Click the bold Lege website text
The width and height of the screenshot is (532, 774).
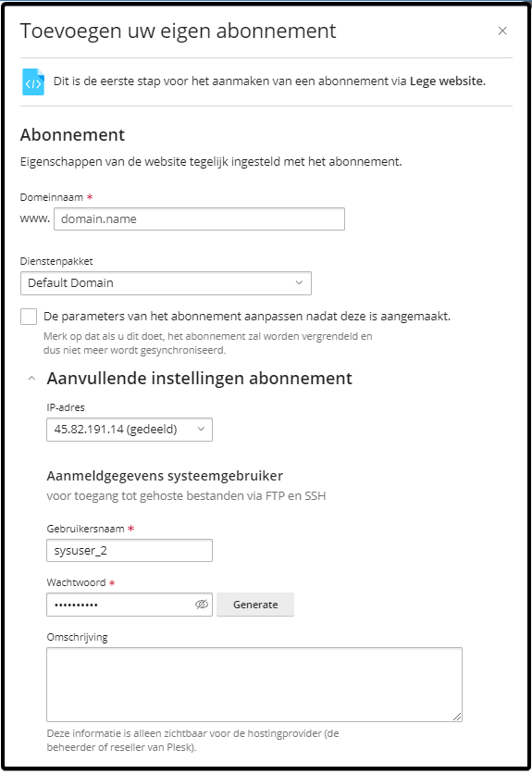click(x=448, y=81)
